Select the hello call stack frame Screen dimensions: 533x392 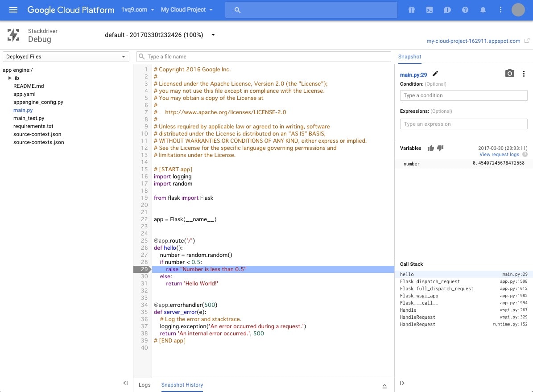tap(464, 274)
